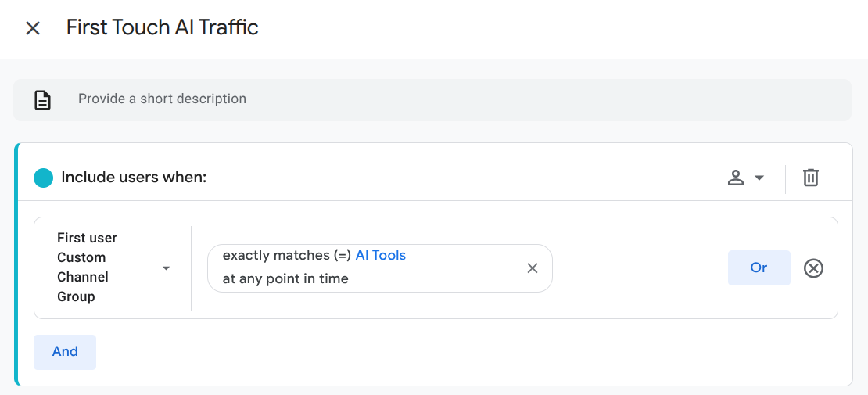The height and width of the screenshot is (395, 868).
Task: Select the First user Custom Channel Group dimension
Action: (88, 268)
